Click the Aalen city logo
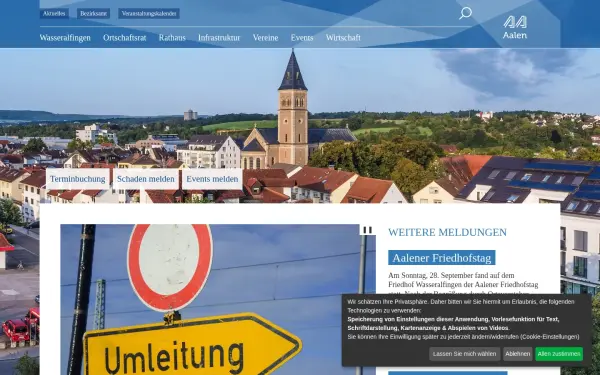 pos(515,27)
